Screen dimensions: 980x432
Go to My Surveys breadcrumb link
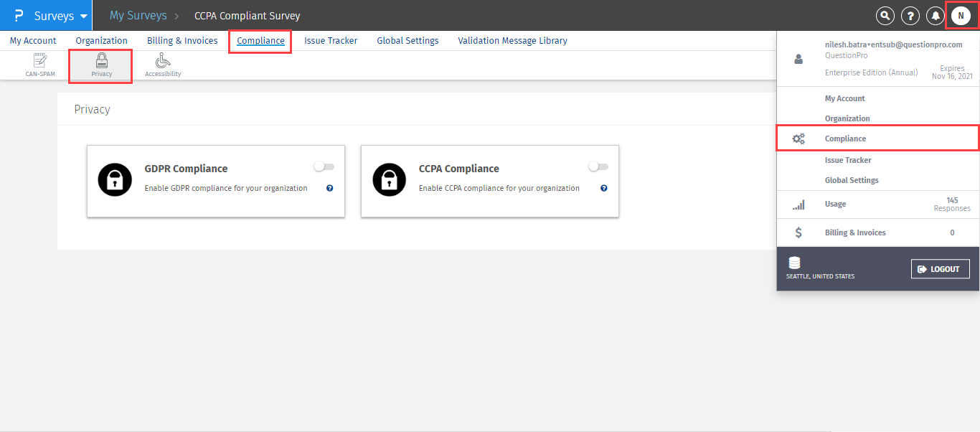coord(138,15)
